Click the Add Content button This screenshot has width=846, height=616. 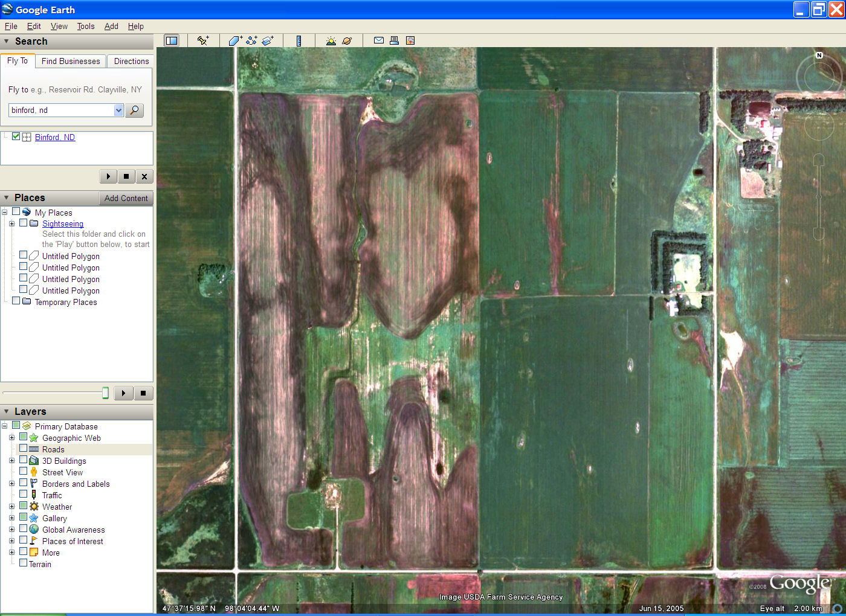tap(126, 198)
